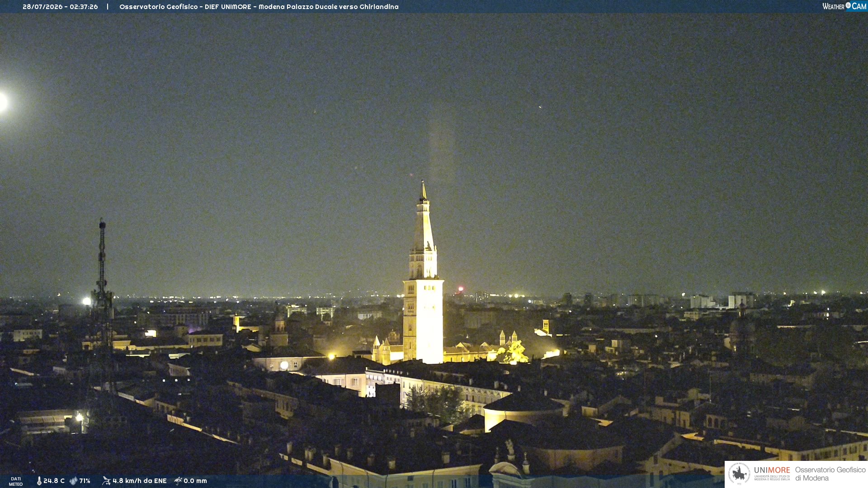The width and height of the screenshot is (868, 488).
Task: Click the UNIMORE wordmark text
Action: tap(772, 470)
